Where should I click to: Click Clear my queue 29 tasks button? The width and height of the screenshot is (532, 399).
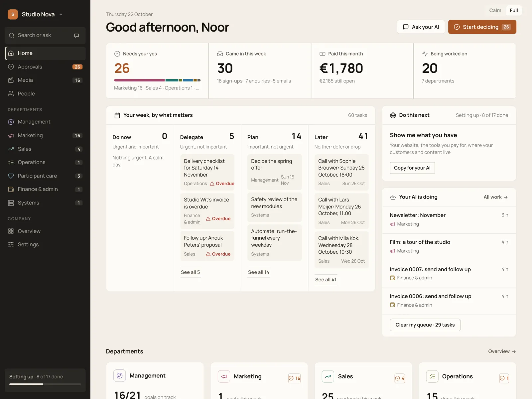[x=425, y=325]
